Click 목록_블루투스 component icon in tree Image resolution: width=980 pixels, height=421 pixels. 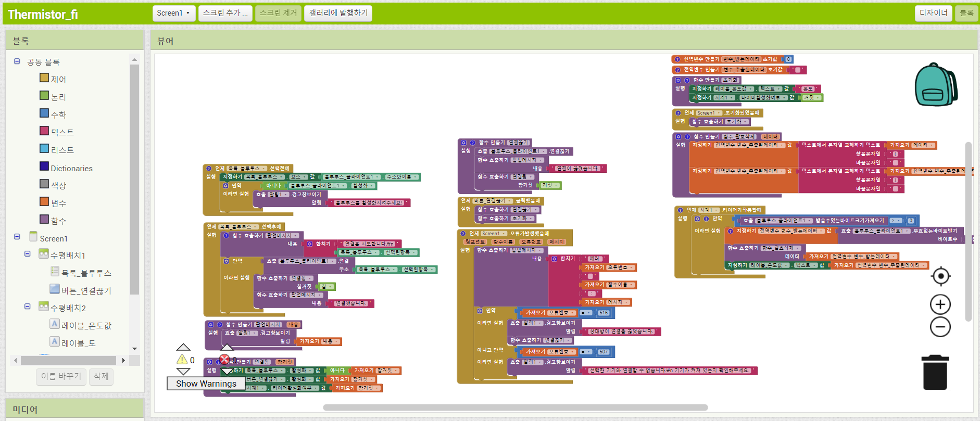point(55,272)
